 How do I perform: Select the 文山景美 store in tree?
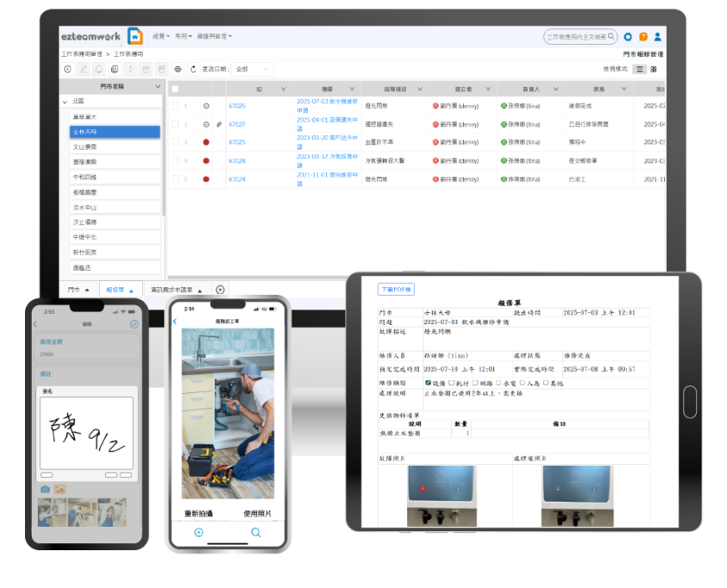pos(114,147)
